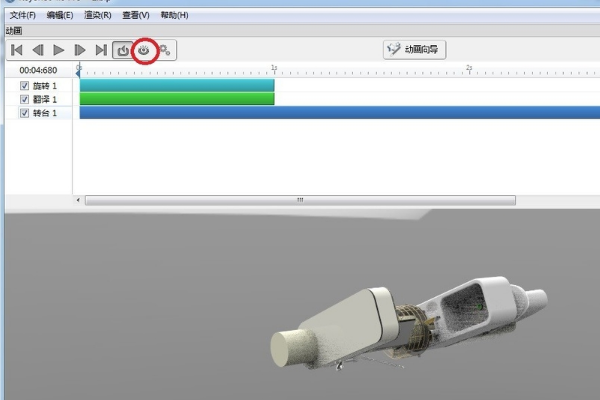Select the green 翻译 1 timeline bar
This screenshot has height=400, width=600.
(x=176, y=99)
